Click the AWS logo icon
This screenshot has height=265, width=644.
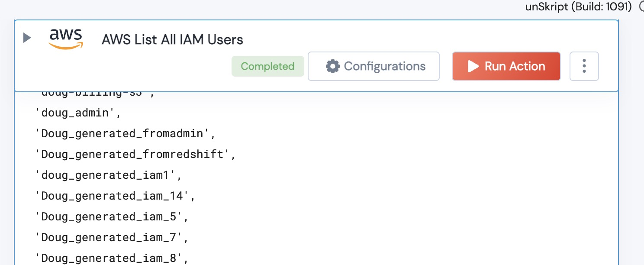66,39
